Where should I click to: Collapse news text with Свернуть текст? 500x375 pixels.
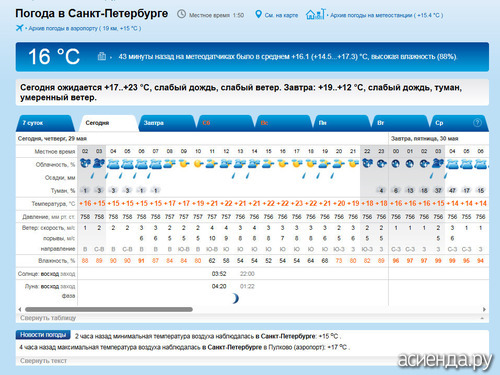tap(43, 361)
